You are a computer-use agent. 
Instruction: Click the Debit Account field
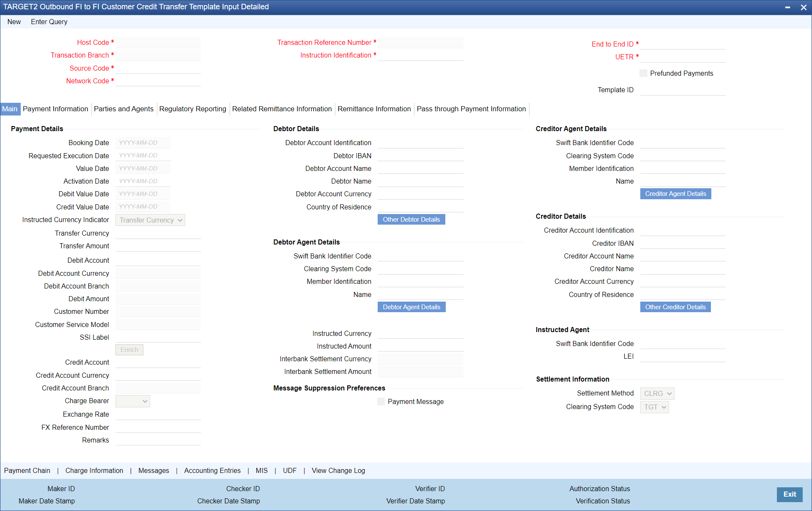[158, 261]
